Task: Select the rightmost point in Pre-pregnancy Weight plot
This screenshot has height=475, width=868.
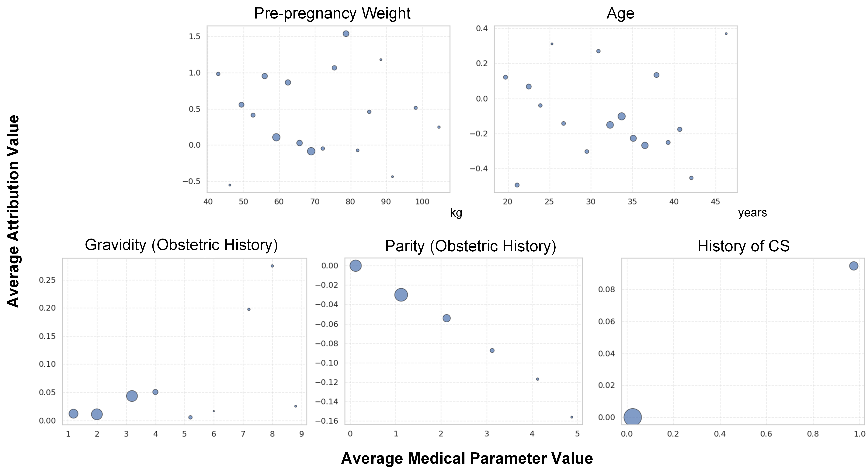Action: pyautogui.click(x=439, y=127)
